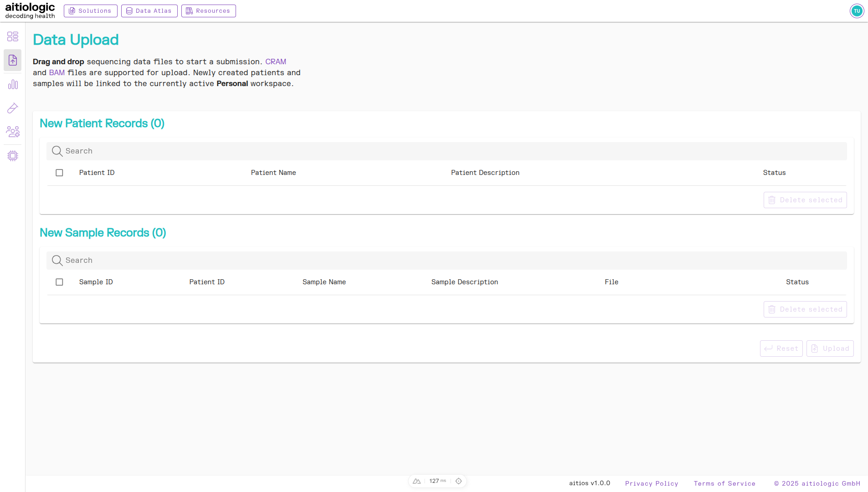Select the test tube samples sidebar icon
This screenshot has width=868, height=492.
coord(12,108)
